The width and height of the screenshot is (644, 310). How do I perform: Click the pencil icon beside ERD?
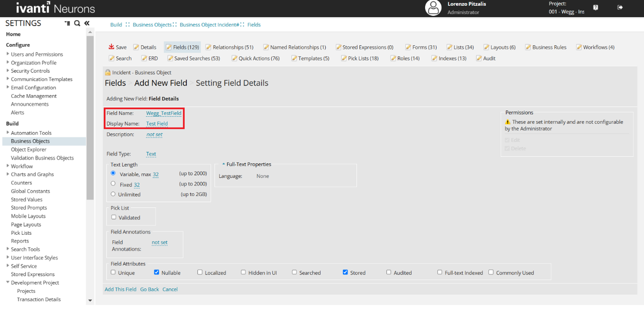pos(144,58)
